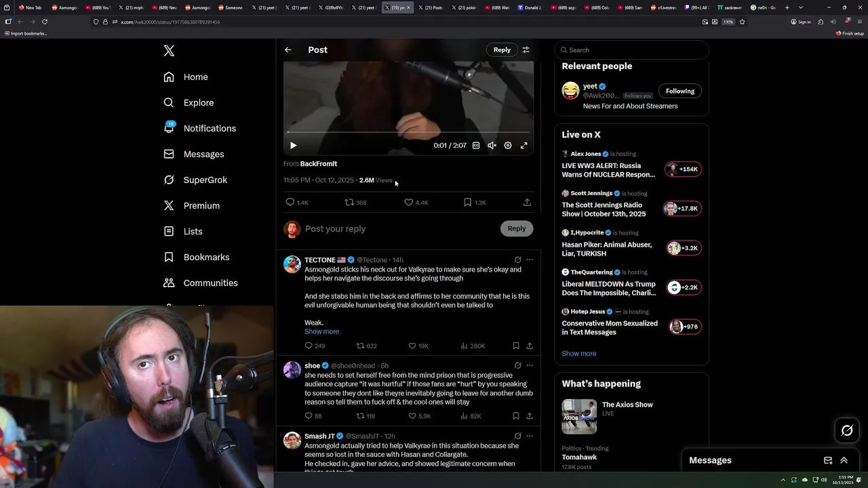This screenshot has width=868, height=488.
Task: View TECTONE reply analytics 280K
Action: 473,346
